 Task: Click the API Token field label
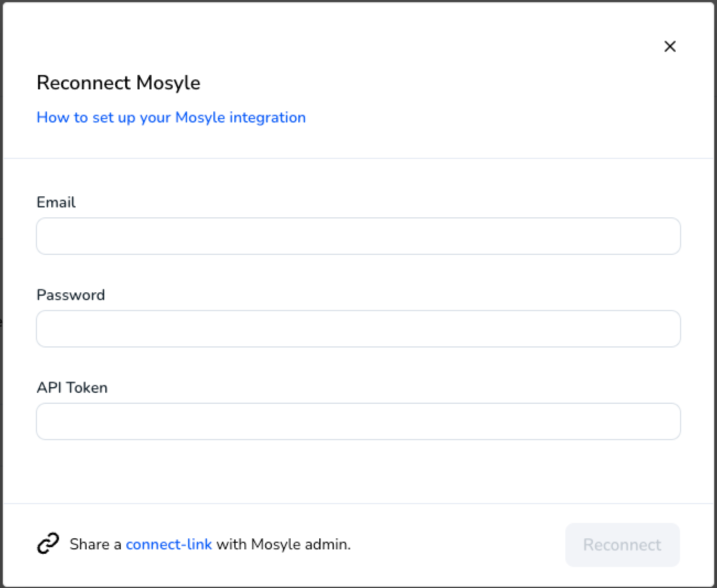point(72,388)
